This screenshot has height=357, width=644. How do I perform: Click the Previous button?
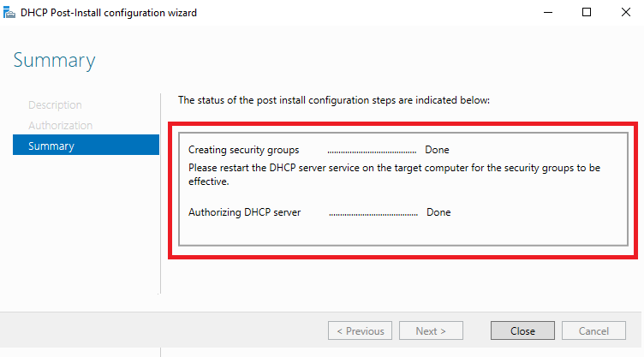coord(360,331)
